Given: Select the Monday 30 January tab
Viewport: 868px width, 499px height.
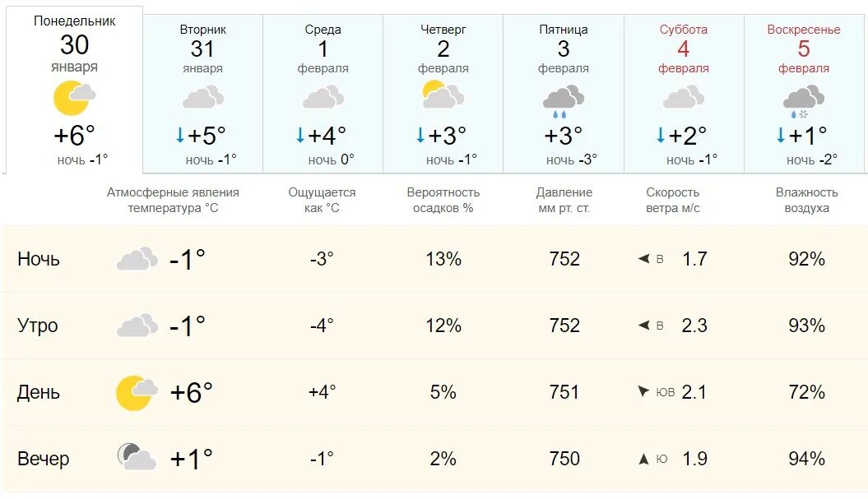Looking at the screenshot, I should click(74, 90).
